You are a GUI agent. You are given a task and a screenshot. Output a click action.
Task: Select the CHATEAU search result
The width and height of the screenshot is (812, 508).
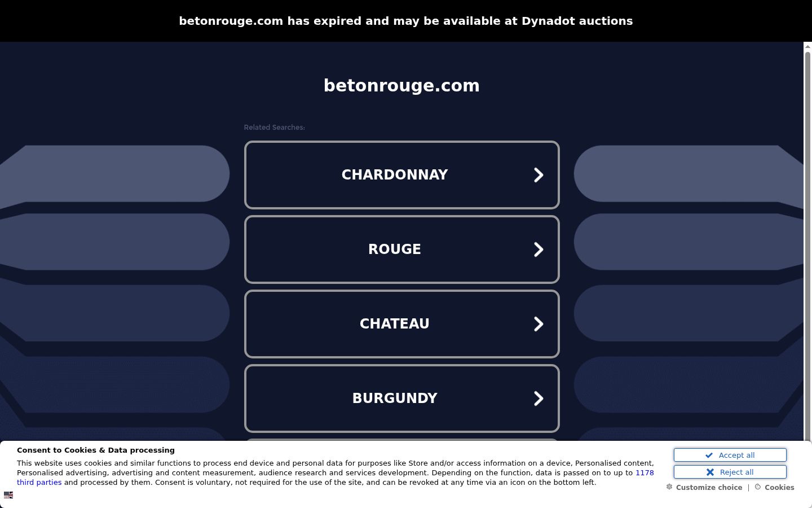(401, 324)
